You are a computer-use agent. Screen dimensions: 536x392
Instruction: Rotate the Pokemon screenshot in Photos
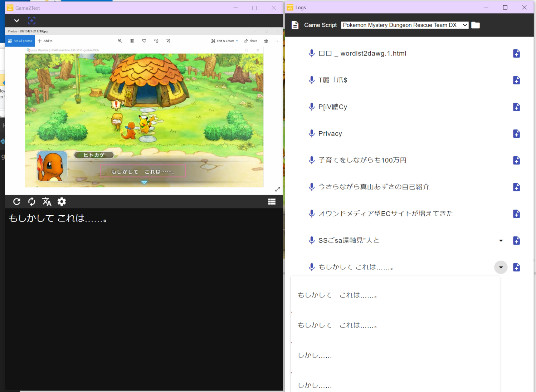pyautogui.click(x=156, y=41)
